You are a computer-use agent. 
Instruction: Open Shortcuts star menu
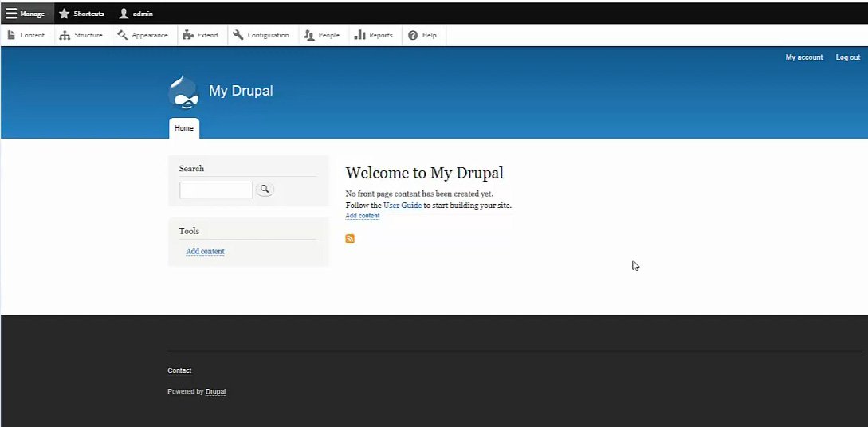[81, 14]
